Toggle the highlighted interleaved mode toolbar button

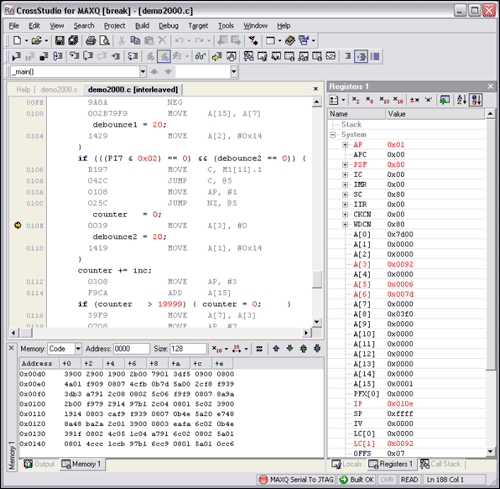click(x=164, y=56)
